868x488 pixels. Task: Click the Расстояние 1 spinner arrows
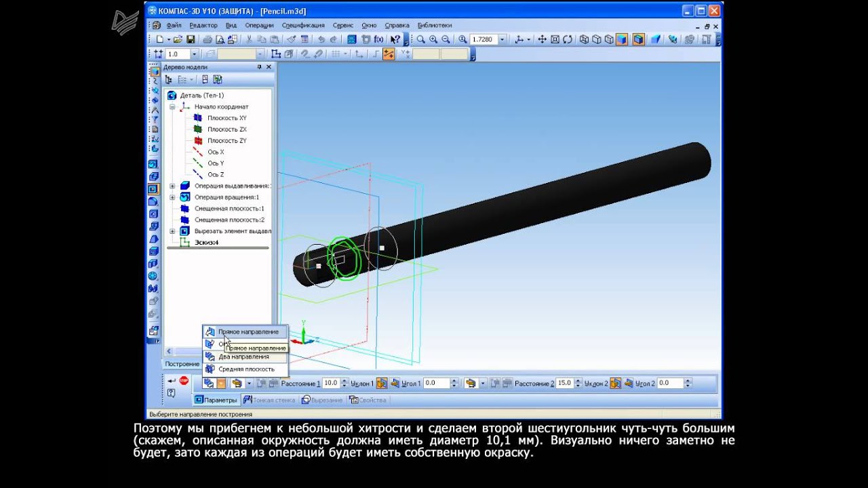pos(344,383)
